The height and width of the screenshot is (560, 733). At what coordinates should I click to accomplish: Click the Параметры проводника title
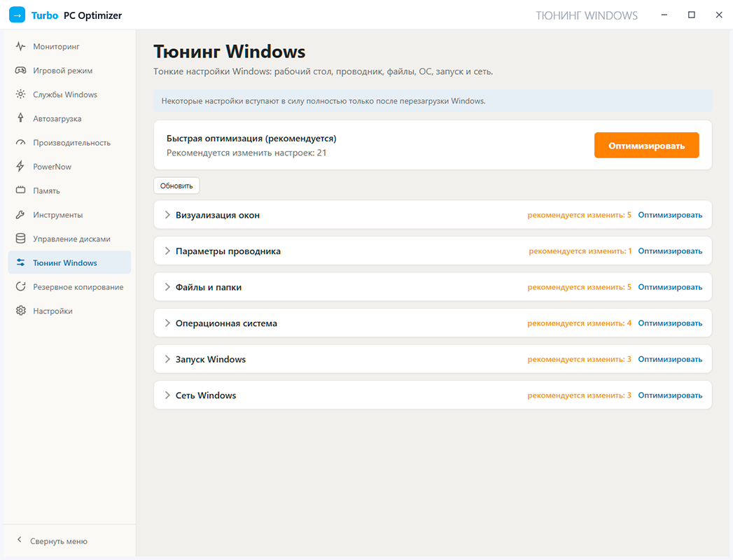tap(228, 251)
